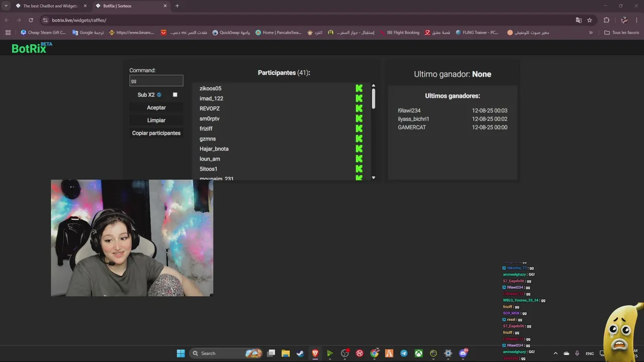The width and height of the screenshot is (644, 362).
Task: Click the Kick icon next to 5itoos1
Action: pyautogui.click(x=359, y=169)
